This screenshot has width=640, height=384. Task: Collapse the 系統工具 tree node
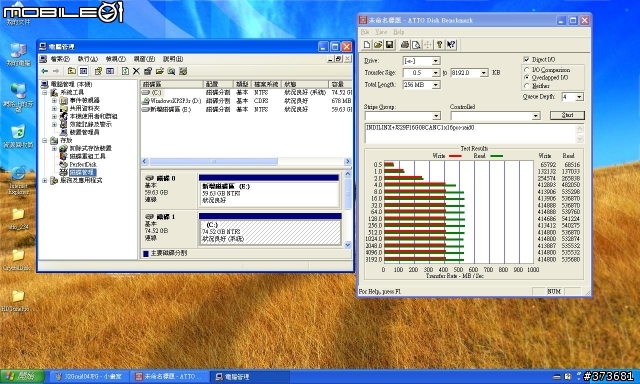45,93
